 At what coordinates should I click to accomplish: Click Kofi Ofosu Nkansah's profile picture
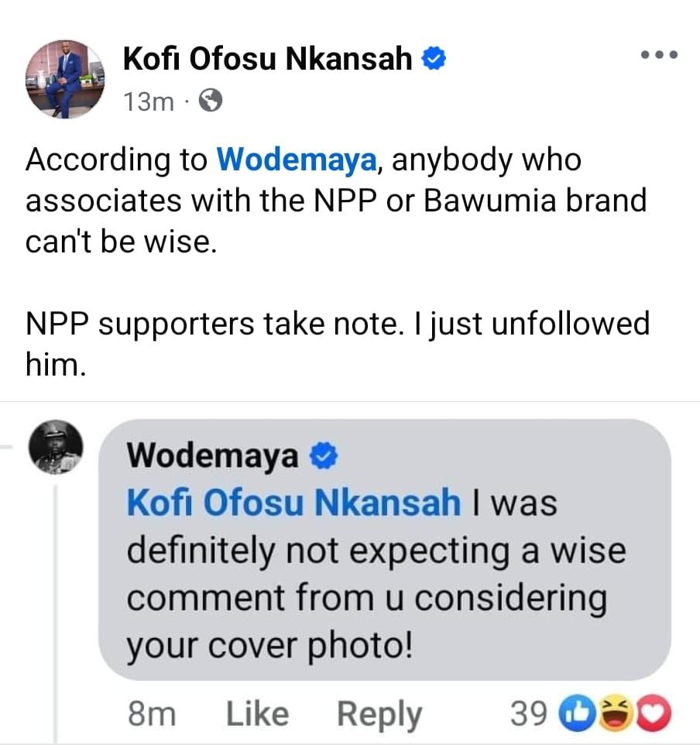click(66, 78)
